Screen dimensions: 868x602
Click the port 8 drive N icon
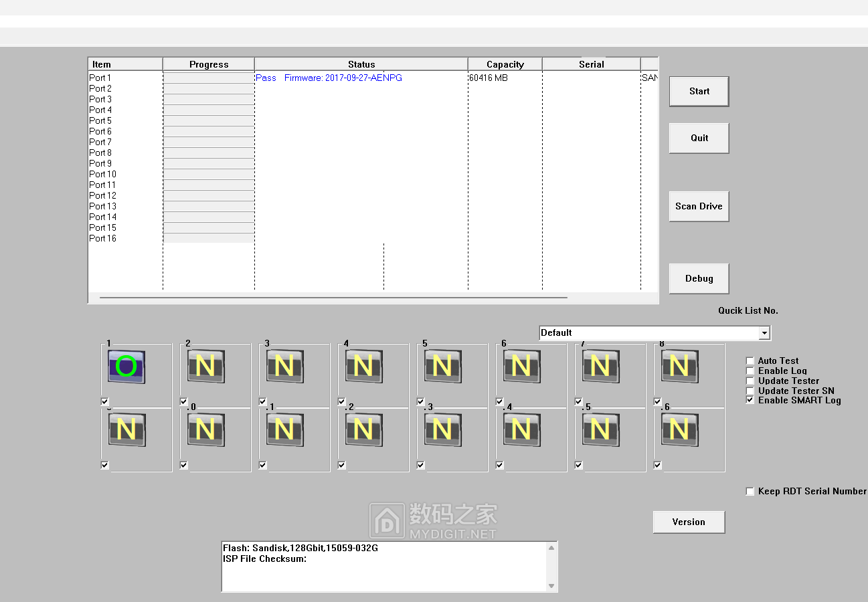click(679, 367)
